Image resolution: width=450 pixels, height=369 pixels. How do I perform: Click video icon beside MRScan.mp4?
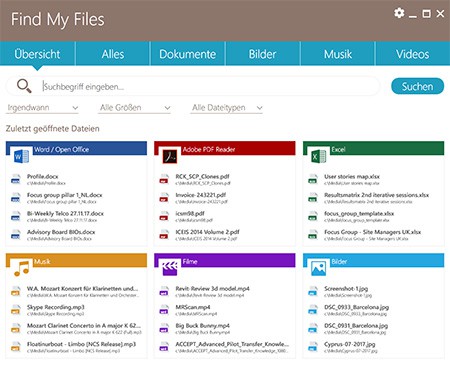[164, 310]
